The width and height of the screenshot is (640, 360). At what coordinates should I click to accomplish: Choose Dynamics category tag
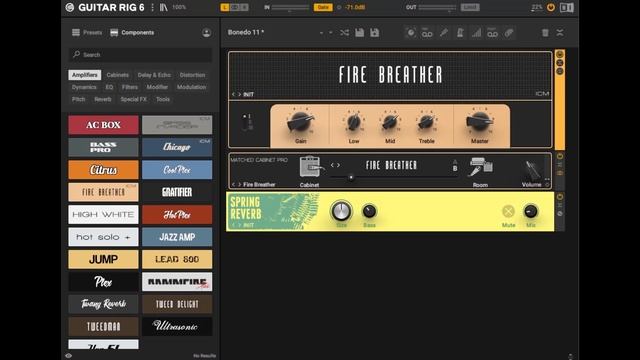[x=84, y=87]
